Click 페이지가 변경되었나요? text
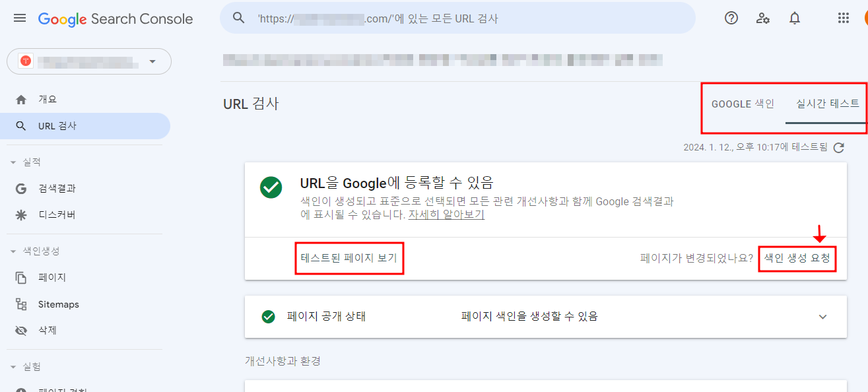 pos(696,258)
